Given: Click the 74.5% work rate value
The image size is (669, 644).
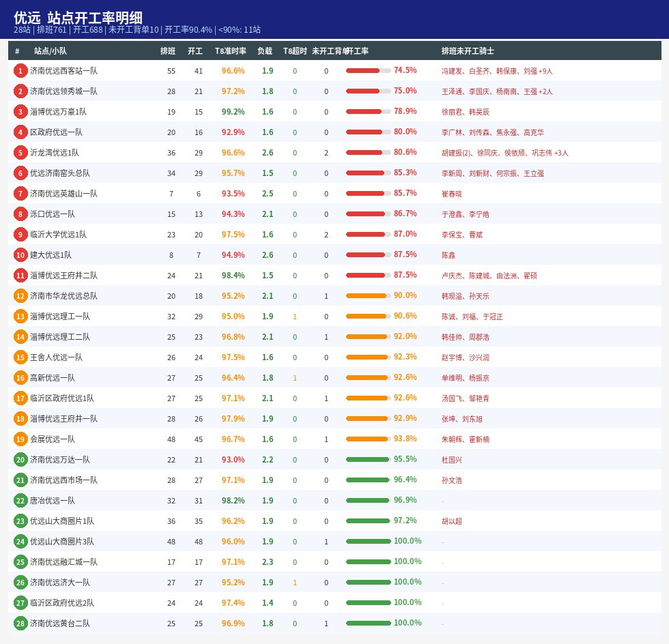Looking at the screenshot, I should 405,70.
